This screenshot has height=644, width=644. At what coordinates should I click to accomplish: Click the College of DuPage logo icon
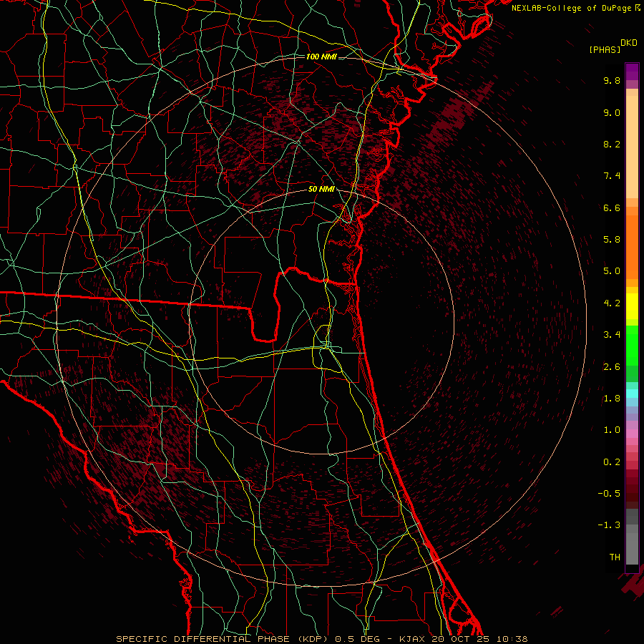(x=638, y=7)
